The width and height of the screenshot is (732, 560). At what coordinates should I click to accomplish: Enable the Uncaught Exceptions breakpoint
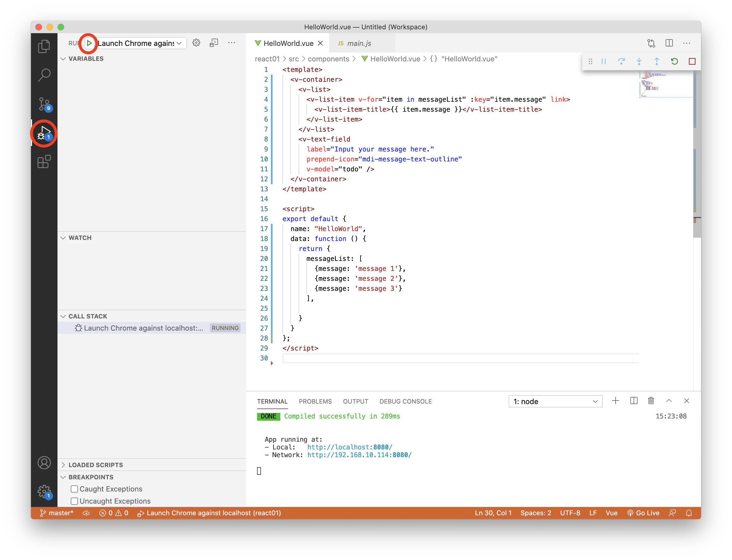(74, 501)
